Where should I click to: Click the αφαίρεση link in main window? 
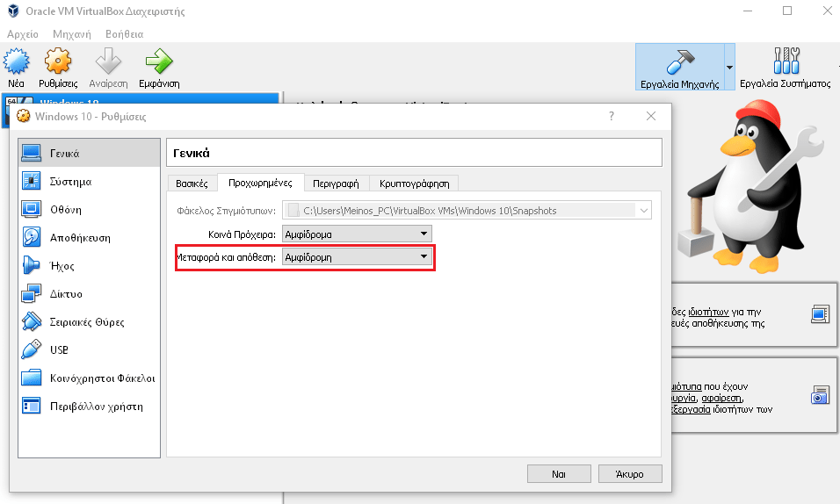tap(721, 398)
